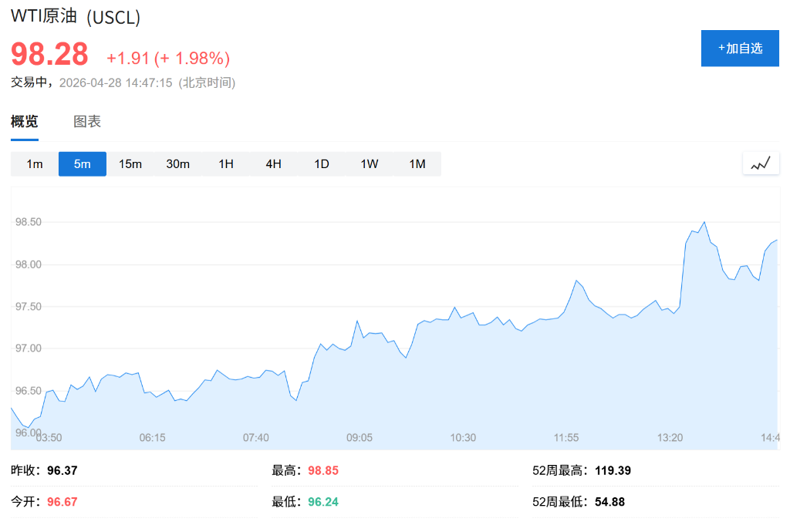The width and height of the screenshot is (790, 532).
Task: Select the 1D timeframe
Action: point(321,163)
